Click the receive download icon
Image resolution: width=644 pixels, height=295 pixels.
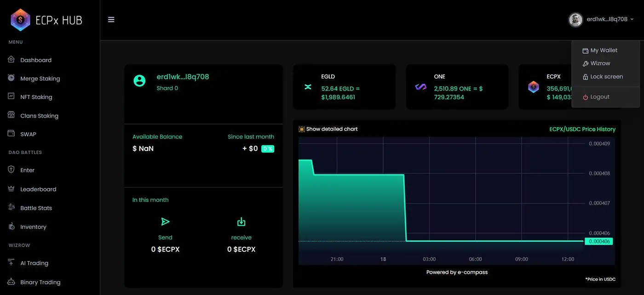coord(241,222)
